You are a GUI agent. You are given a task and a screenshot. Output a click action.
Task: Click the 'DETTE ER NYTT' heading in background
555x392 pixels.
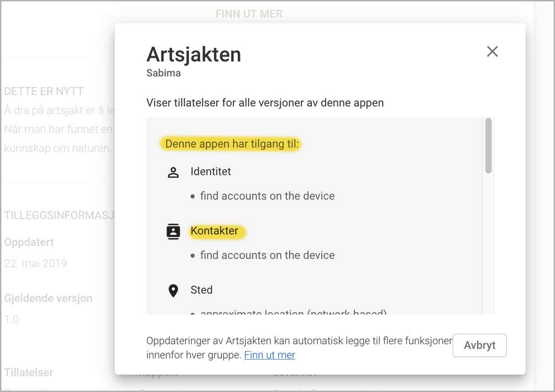coord(44,91)
